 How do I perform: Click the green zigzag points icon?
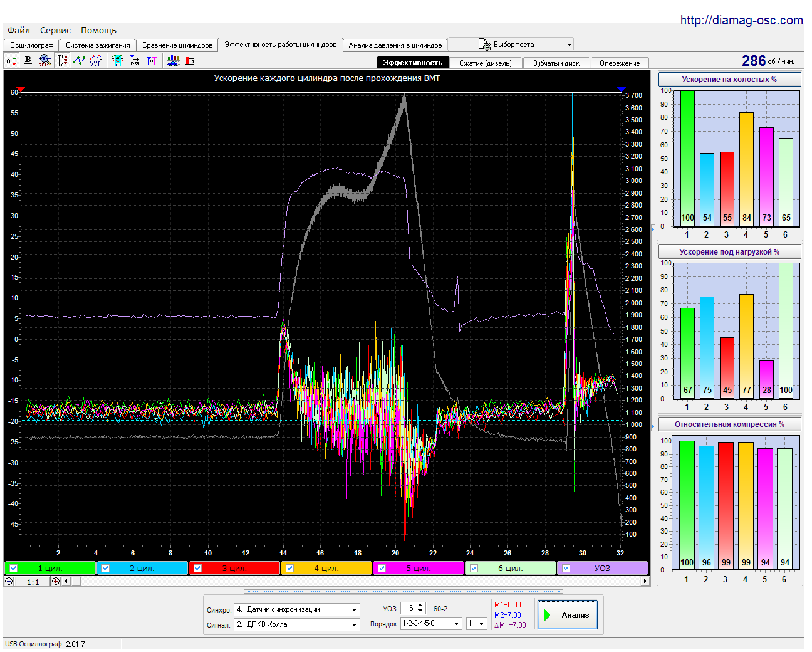click(x=78, y=61)
